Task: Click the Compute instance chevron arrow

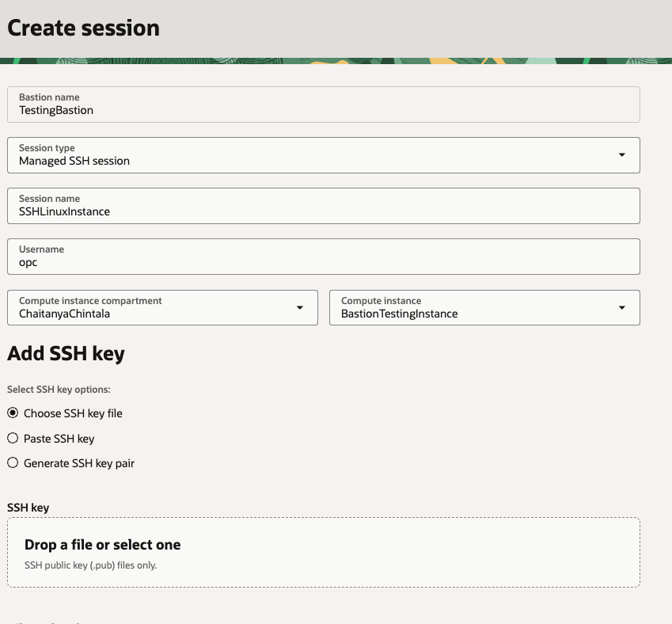Action: [x=622, y=307]
